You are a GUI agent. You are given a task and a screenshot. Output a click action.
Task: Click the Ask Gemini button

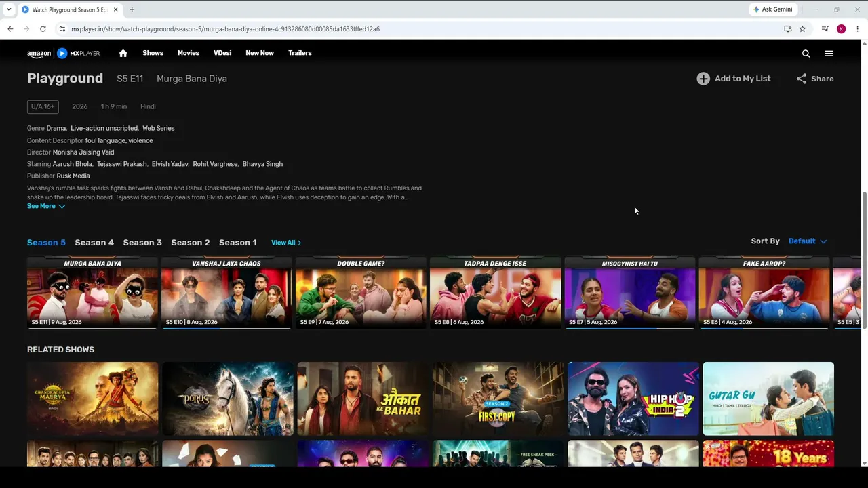772,9
